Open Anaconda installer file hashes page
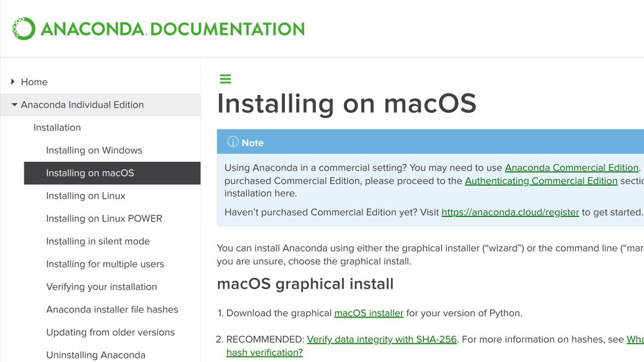This screenshot has height=362, width=644. [x=112, y=309]
